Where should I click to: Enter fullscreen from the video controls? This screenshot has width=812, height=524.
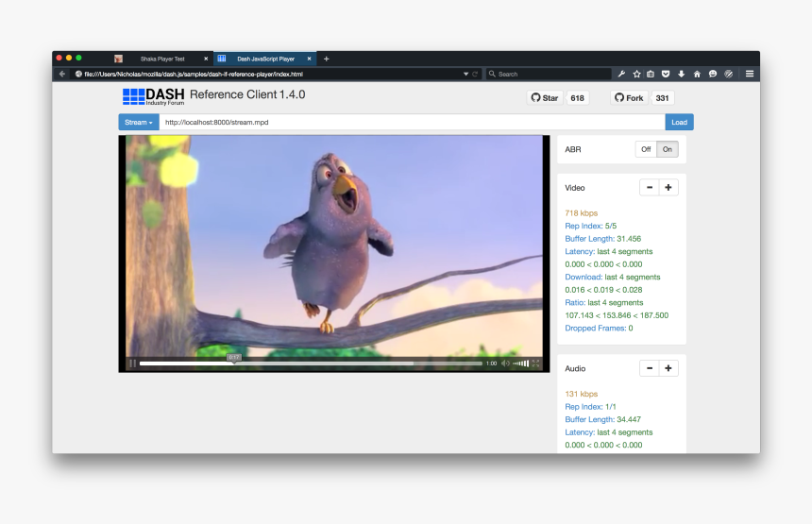pyautogui.click(x=536, y=363)
